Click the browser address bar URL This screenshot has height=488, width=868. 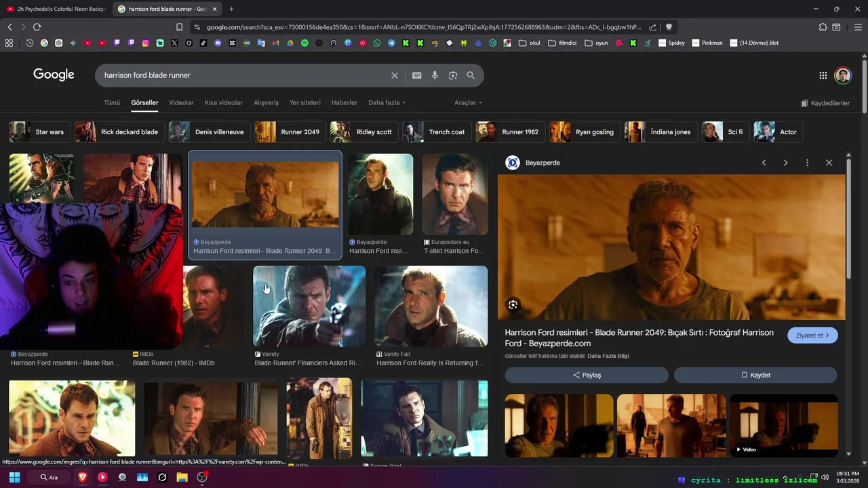coord(424,27)
